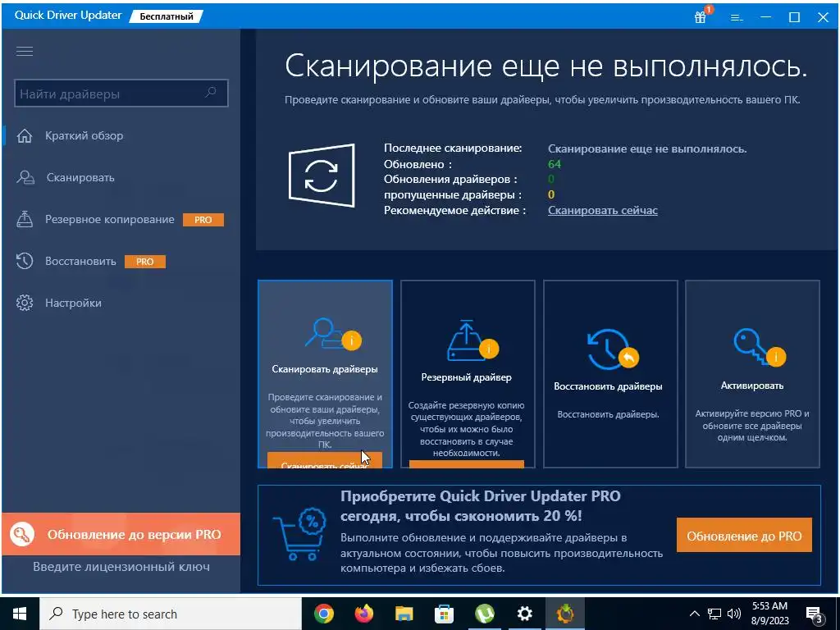Click the backup icon beside Резервное копирование
The height and width of the screenshot is (630, 840).
click(25, 219)
